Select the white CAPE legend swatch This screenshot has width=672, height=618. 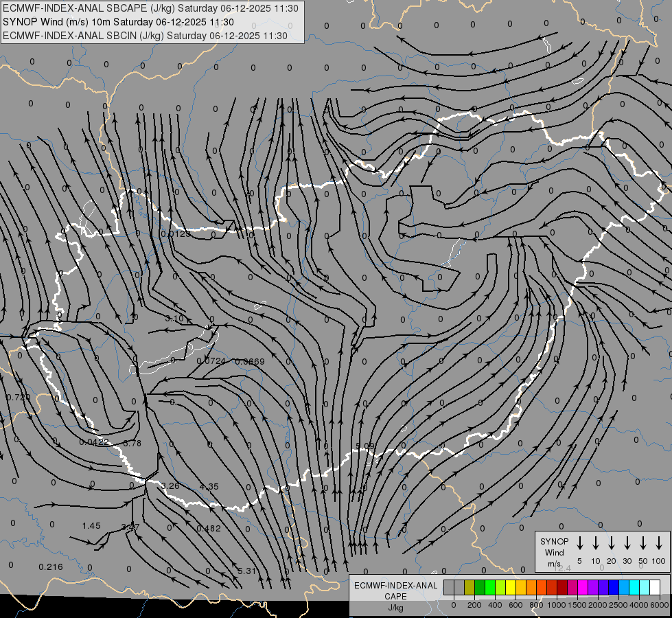pos(654,587)
